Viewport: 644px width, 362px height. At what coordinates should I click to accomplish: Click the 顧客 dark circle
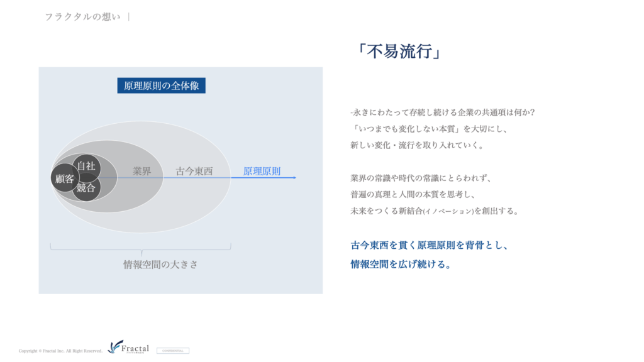64,178
